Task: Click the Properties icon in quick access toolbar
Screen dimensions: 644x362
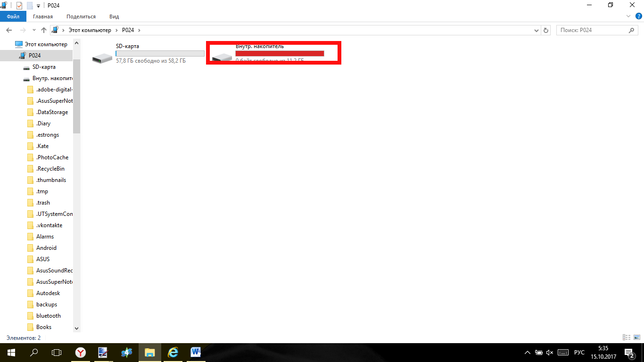Action: [19, 5]
